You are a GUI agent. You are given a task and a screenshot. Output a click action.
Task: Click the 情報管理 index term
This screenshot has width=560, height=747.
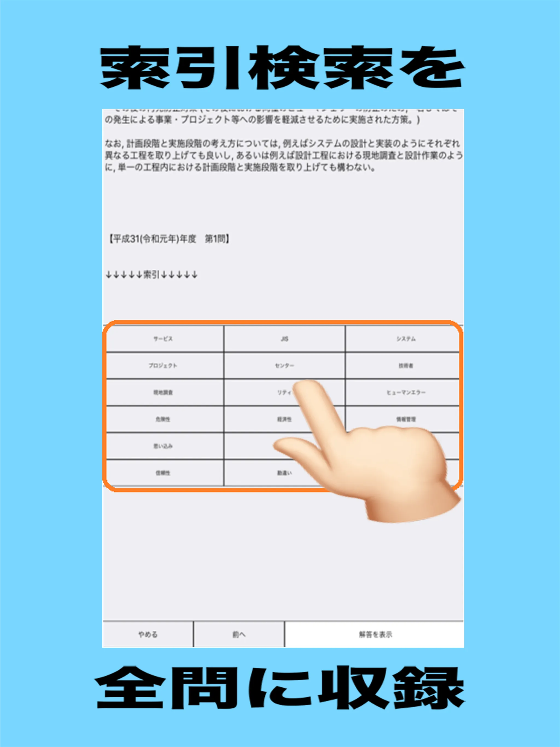coord(399,417)
